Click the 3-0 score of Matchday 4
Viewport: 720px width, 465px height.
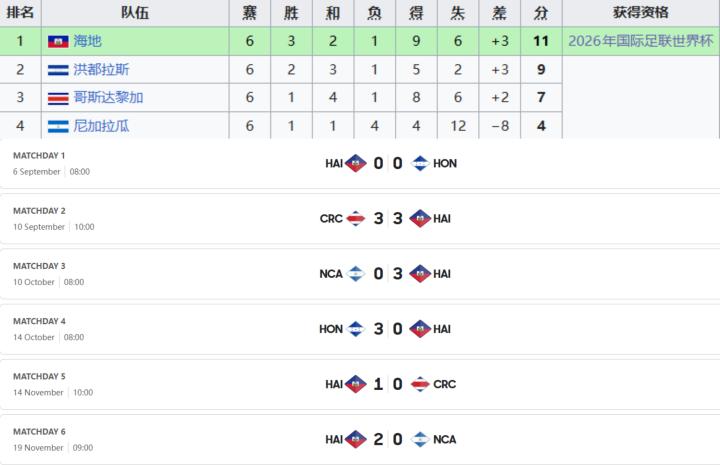click(388, 329)
